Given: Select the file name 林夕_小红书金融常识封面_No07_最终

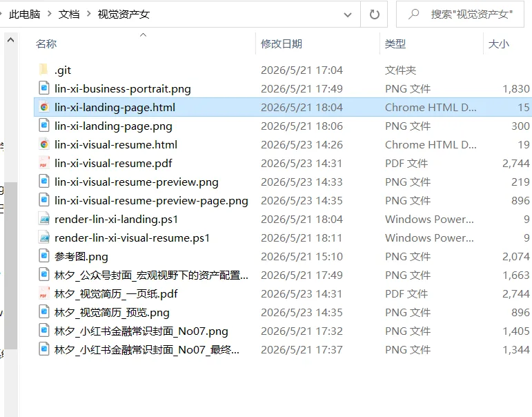Looking at the screenshot, I should (147, 350).
